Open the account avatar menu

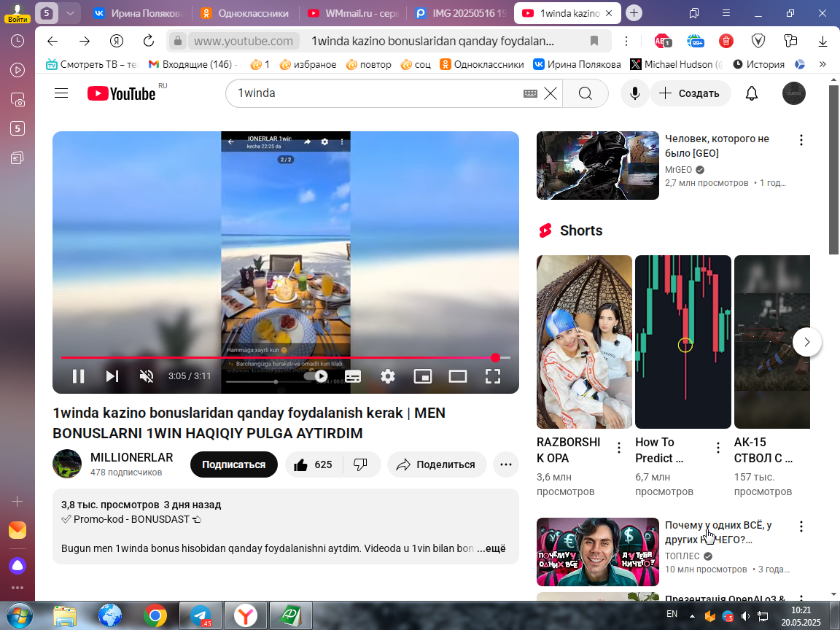794,93
